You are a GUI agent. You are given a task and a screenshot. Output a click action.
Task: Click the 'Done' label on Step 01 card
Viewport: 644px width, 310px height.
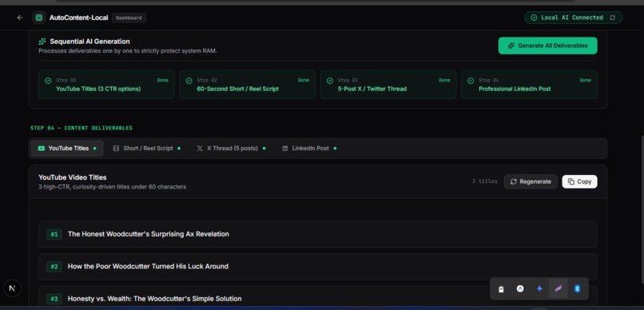163,80
